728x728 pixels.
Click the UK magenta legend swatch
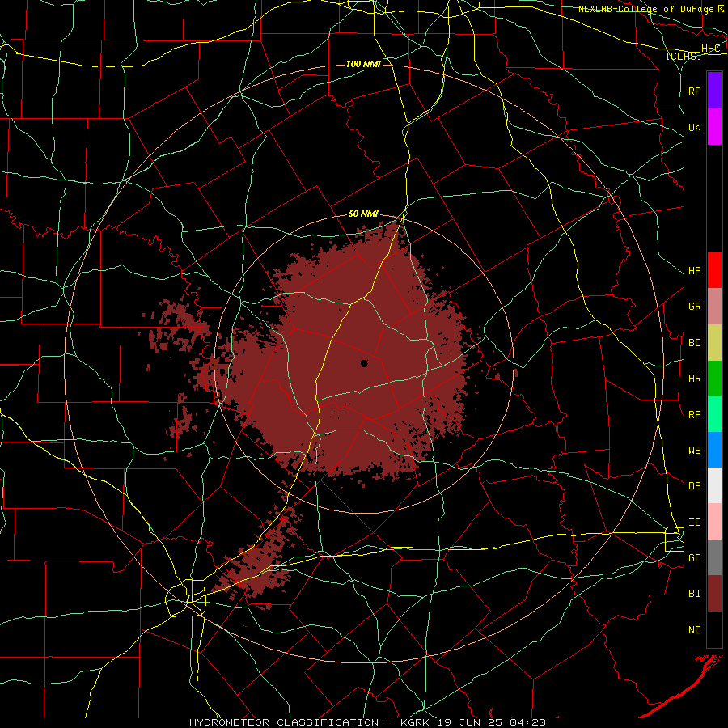point(714,127)
